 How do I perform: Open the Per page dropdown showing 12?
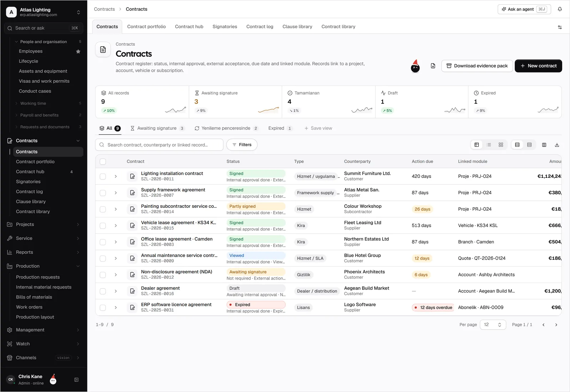point(493,325)
